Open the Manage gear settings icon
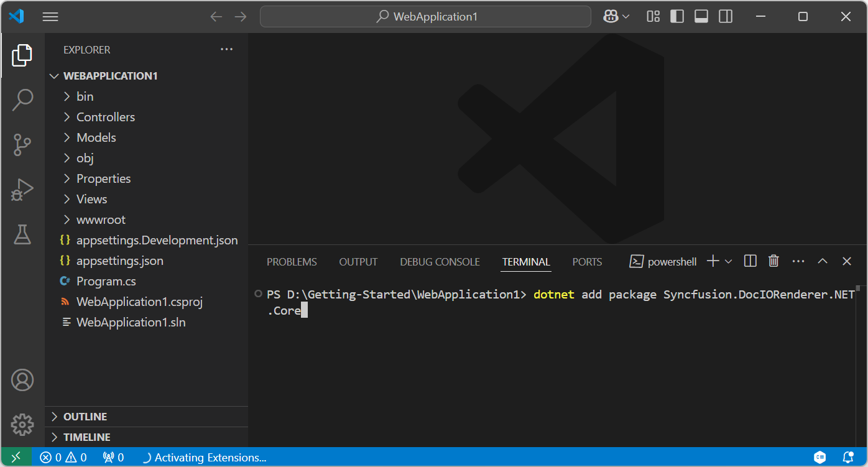Screen dimensions: 868x467 pyautogui.click(x=22, y=424)
